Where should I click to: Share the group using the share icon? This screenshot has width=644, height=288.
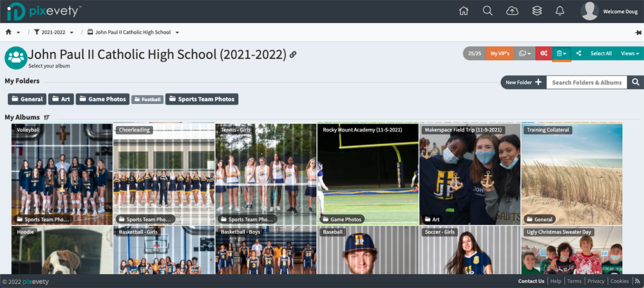point(578,53)
